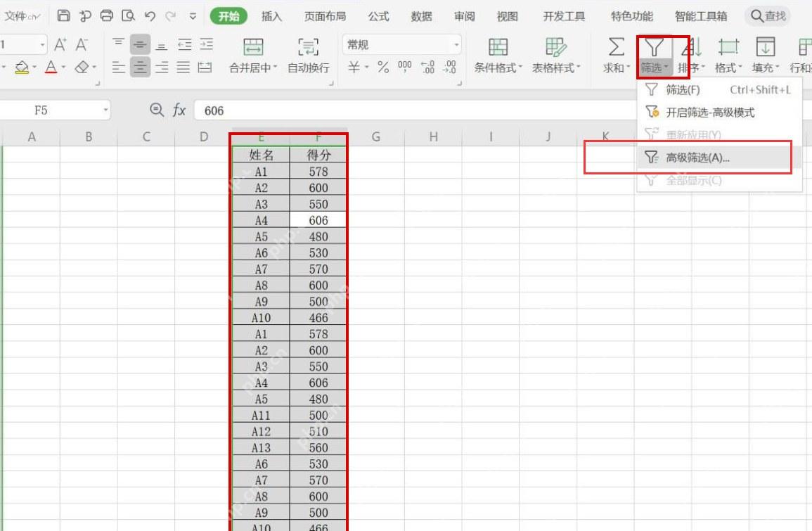The height and width of the screenshot is (531, 812).
Task: Toggle middle vertical alignment
Action: [140, 44]
